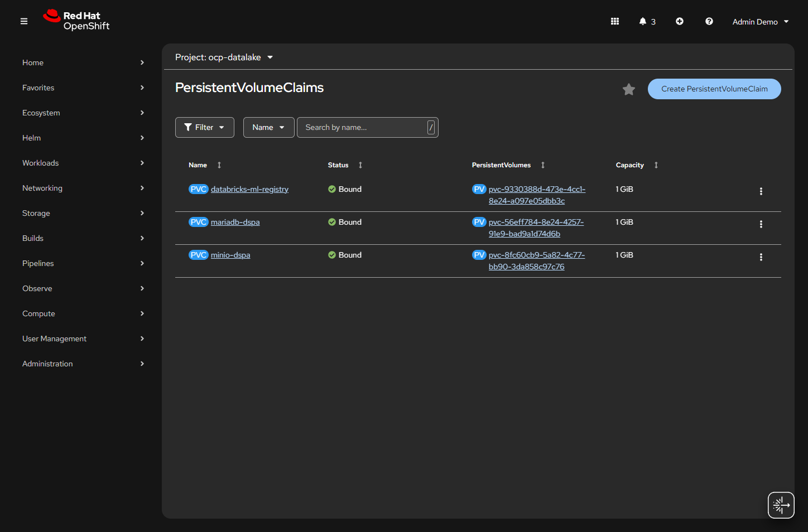Click the PVC badge beside databricks-ml-registry
The image size is (808, 532).
(x=199, y=189)
